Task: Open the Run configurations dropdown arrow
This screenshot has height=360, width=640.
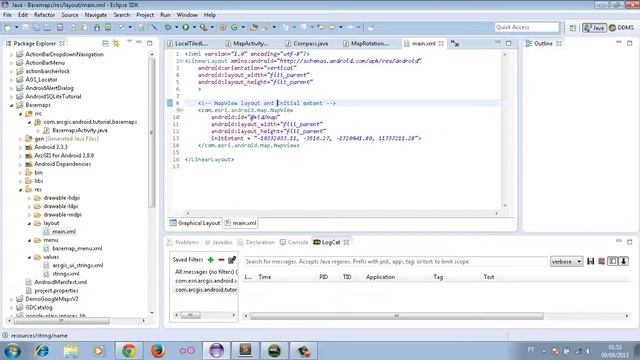Action: (194, 27)
